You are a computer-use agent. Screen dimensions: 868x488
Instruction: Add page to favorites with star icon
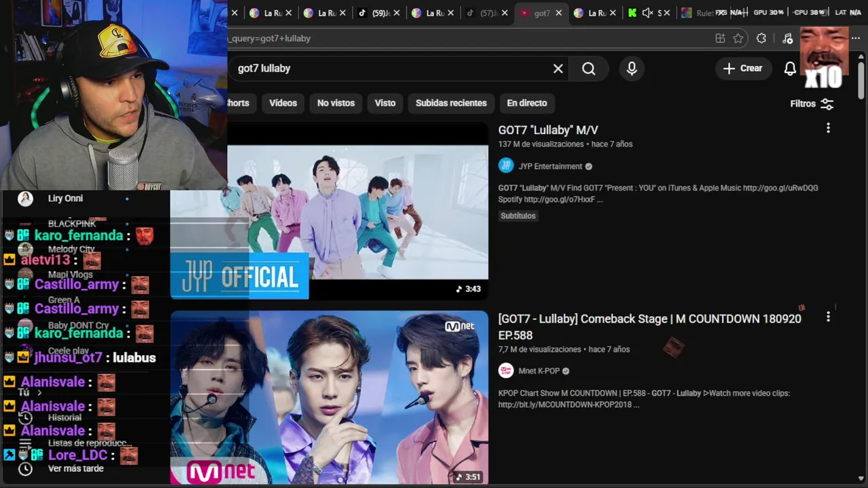click(738, 39)
